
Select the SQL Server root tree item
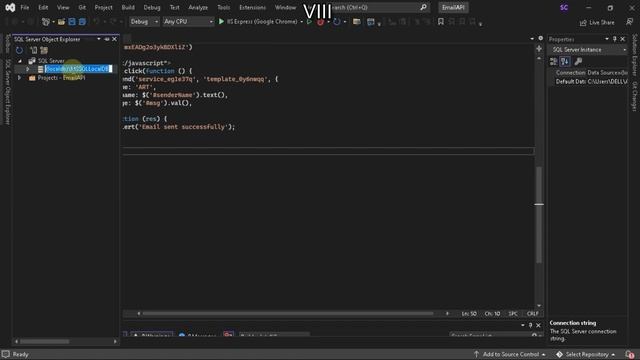[x=51, y=61]
